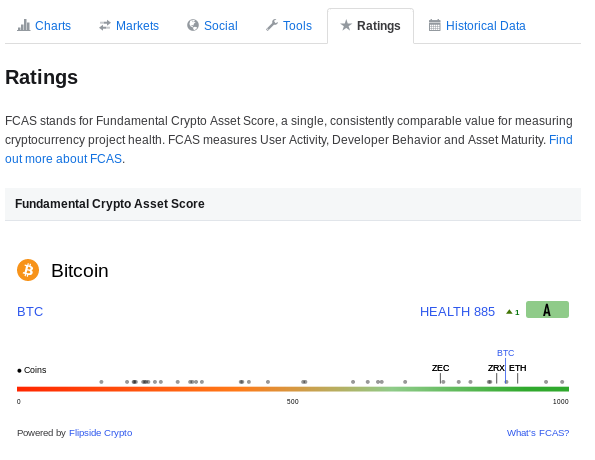This screenshot has width=595, height=460.
Task: Click the orange Bitcoin logo icon
Action: [28, 270]
